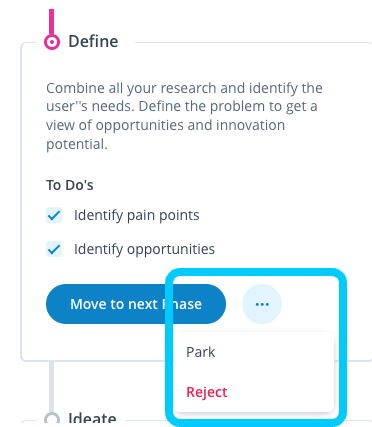Click the pink timeline line above Define
This screenshot has width=372, height=427.
point(52,22)
